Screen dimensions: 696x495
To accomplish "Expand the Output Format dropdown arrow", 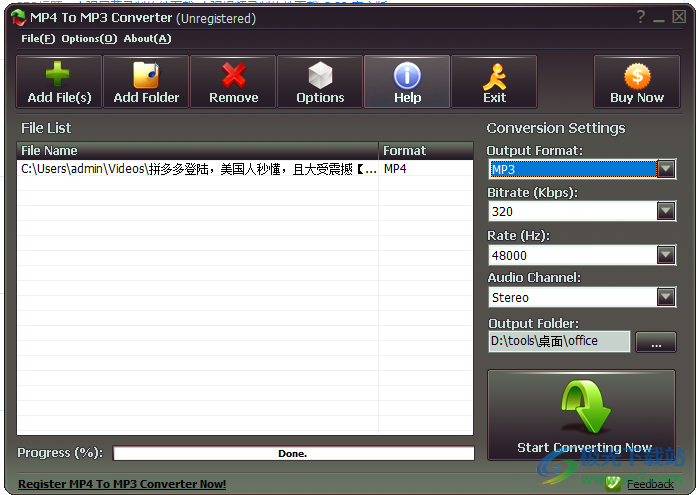I will pyautogui.click(x=666, y=169).
